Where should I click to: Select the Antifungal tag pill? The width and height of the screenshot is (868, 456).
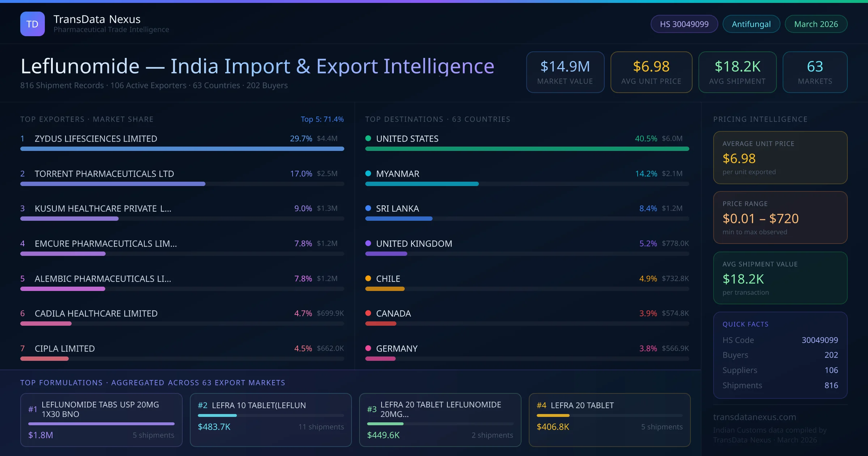(751, 24)
